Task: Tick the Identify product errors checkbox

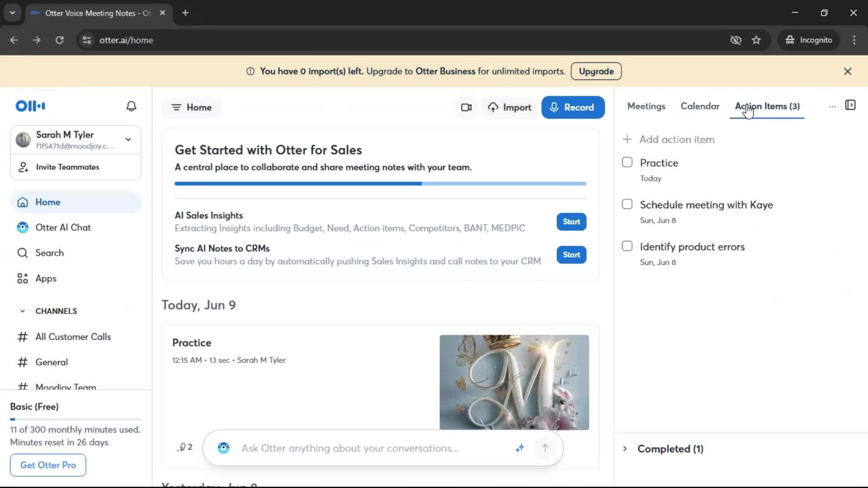Action: [627, 246]
